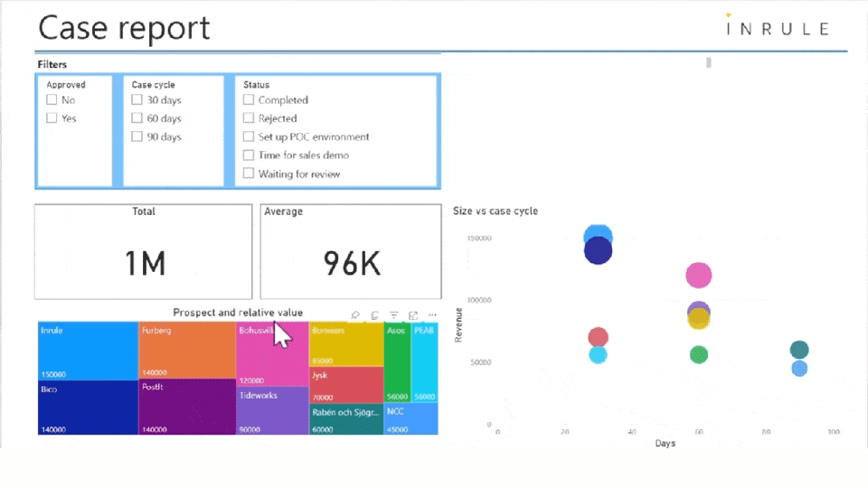This screenshot has height=488, width=868.
Task: Click the Revenue axis label
Action: (458, 325)
